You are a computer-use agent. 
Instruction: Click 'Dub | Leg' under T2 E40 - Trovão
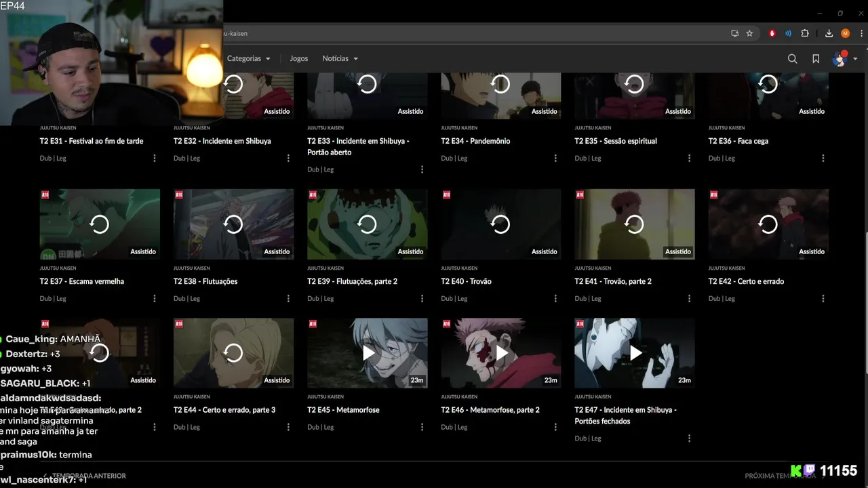click(x=454, y=298)
